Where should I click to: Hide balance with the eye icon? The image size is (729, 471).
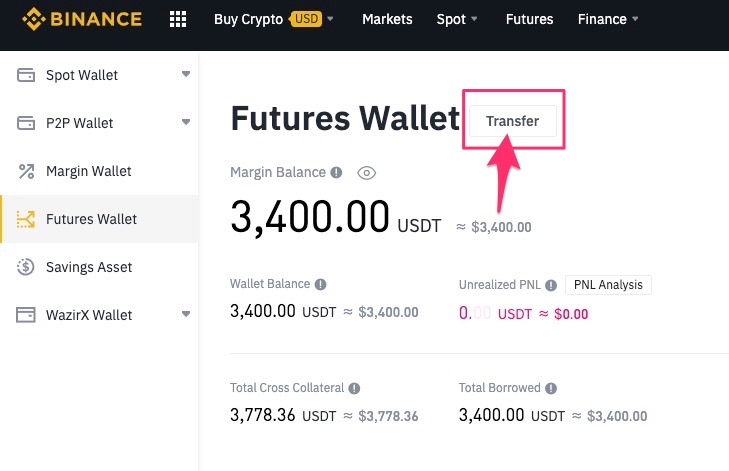367,173
